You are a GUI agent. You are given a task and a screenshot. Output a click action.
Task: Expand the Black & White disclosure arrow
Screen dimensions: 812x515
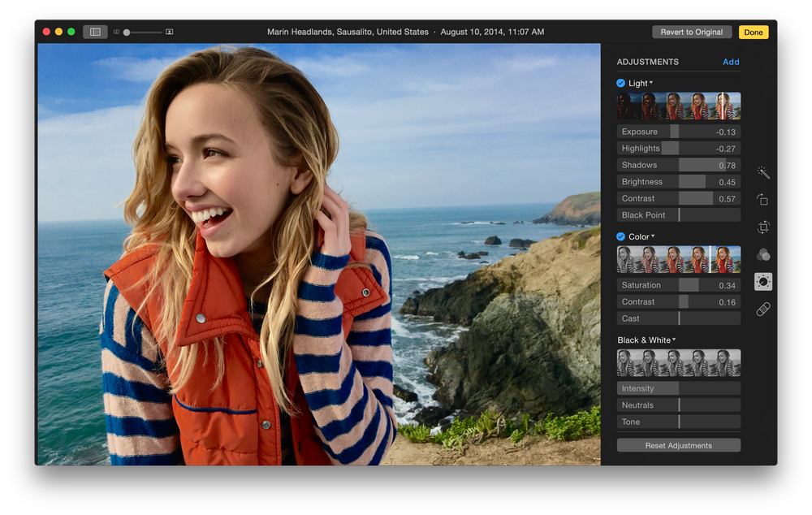tap(674, 340)
